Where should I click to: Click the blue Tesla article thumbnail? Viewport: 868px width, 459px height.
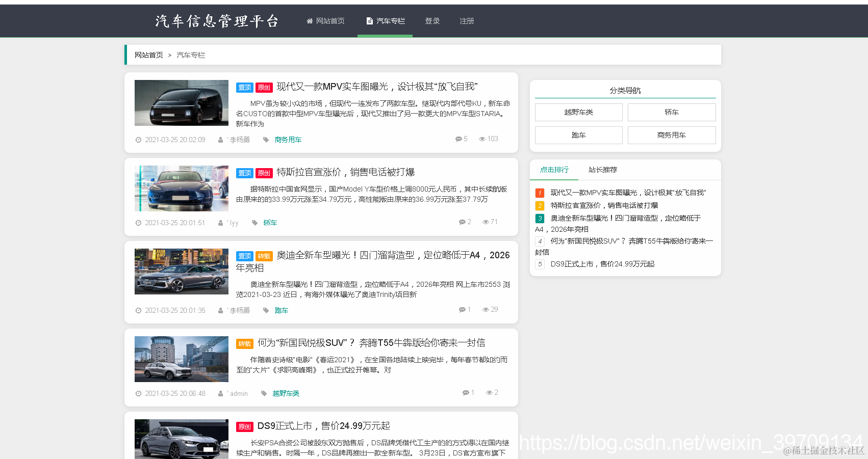(182, 188)
